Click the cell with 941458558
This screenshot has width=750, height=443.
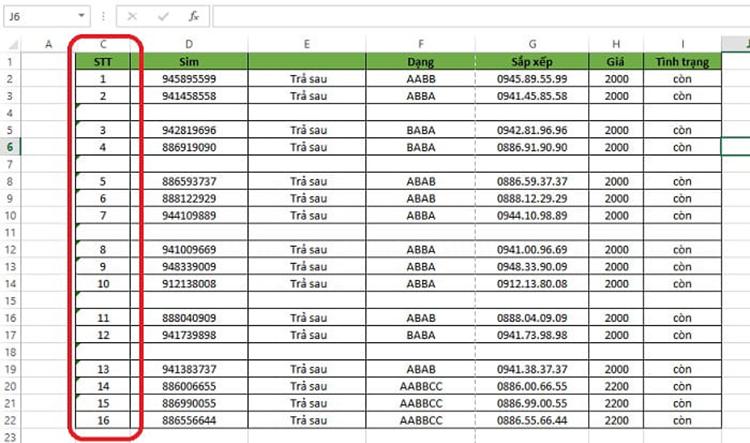[x=189, y=96]
